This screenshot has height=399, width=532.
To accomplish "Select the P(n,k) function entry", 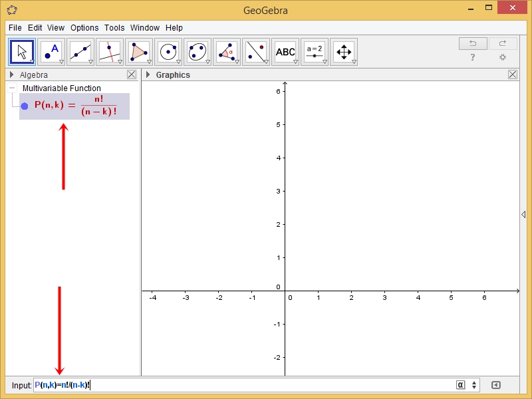I will pyautogui.click(x=74, y=106).
